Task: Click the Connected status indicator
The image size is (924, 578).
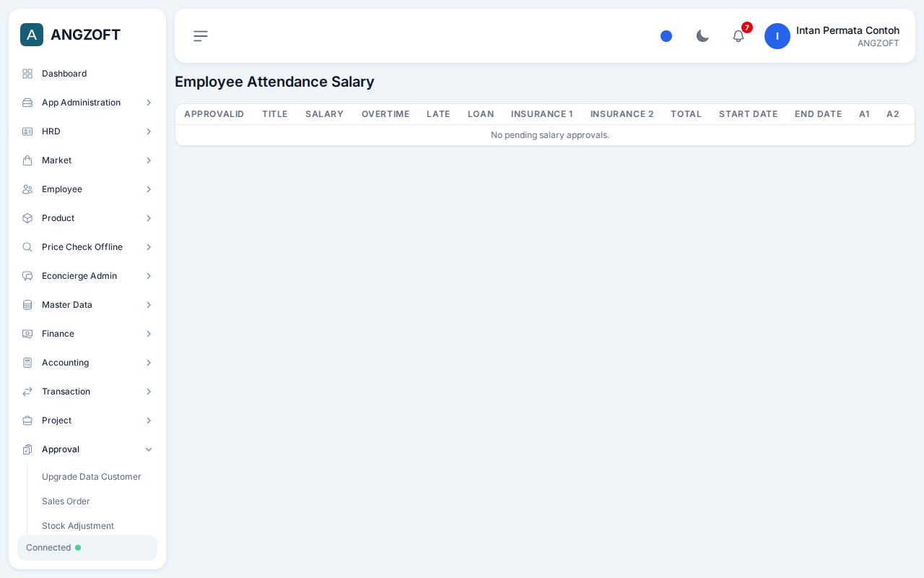Action: (x=87, y=548)
